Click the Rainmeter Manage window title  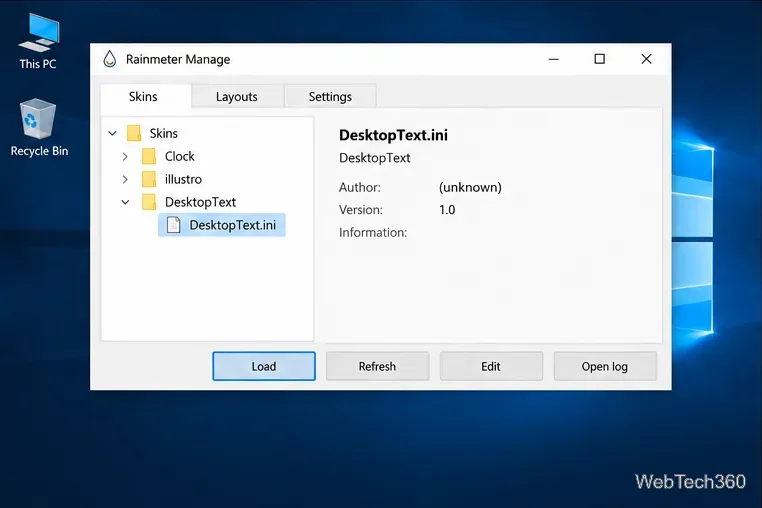click(178, 59)
